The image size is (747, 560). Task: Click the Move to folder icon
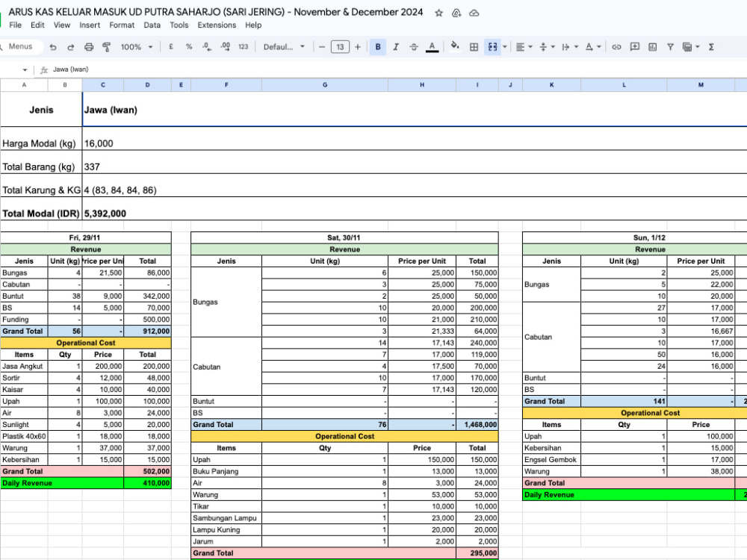tap(456, 13)
